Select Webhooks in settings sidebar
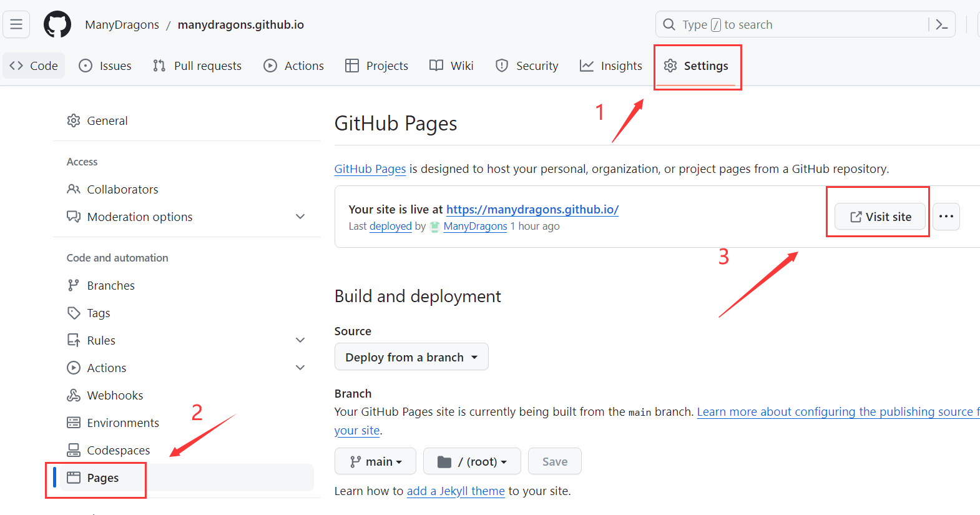 click(187, 395)
